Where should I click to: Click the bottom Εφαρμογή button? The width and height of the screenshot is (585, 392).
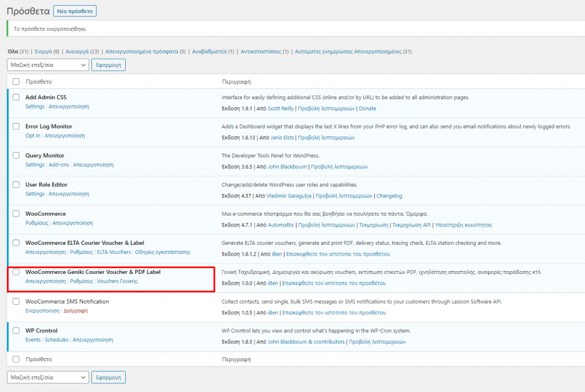click(x=109, y=377)
